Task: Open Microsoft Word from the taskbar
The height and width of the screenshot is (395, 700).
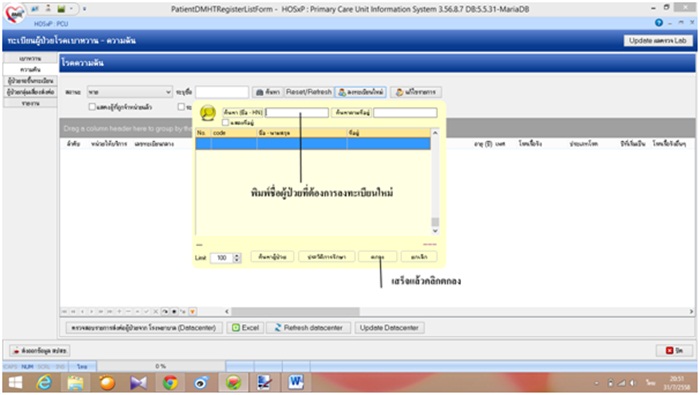Action: click(x=296, y=383)
